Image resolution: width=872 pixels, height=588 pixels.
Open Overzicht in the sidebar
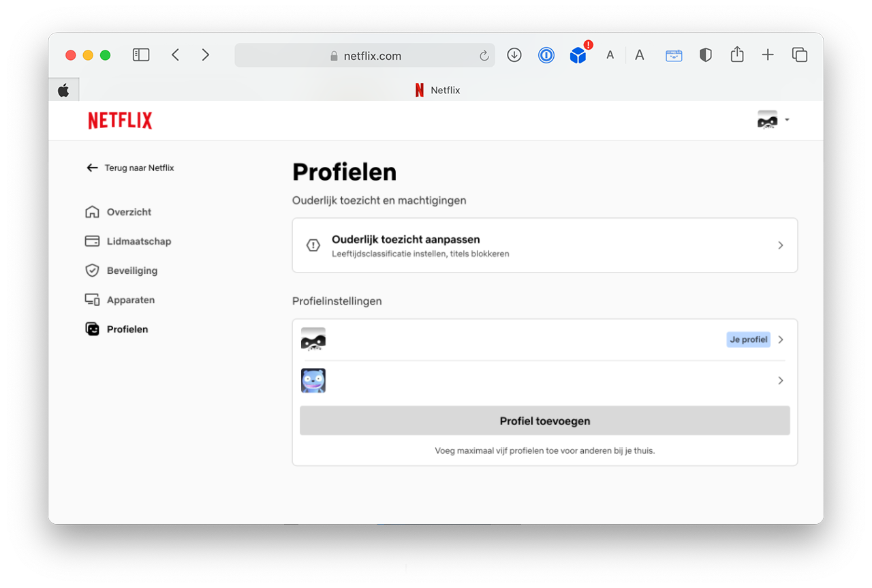coord(129,212)
